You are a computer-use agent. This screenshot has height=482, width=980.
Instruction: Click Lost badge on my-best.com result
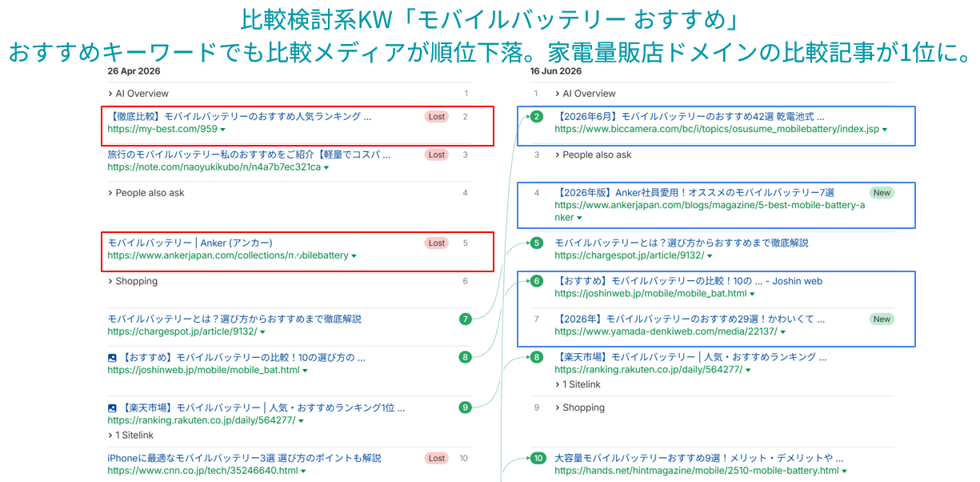coord(437,116)
